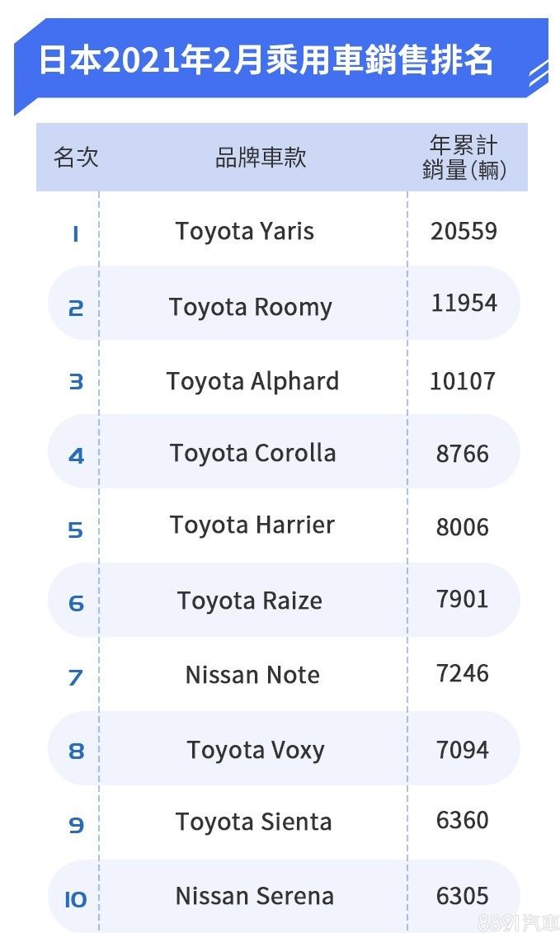This screenshot has width=560, height=933.
Task: Select the rank number 7
Action: point(76,678)
